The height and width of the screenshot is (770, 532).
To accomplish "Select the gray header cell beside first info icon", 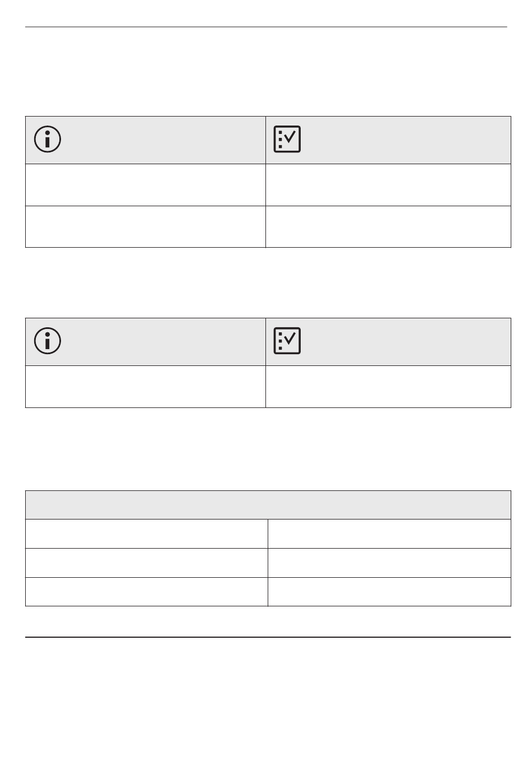I will [x=146, y=140].
